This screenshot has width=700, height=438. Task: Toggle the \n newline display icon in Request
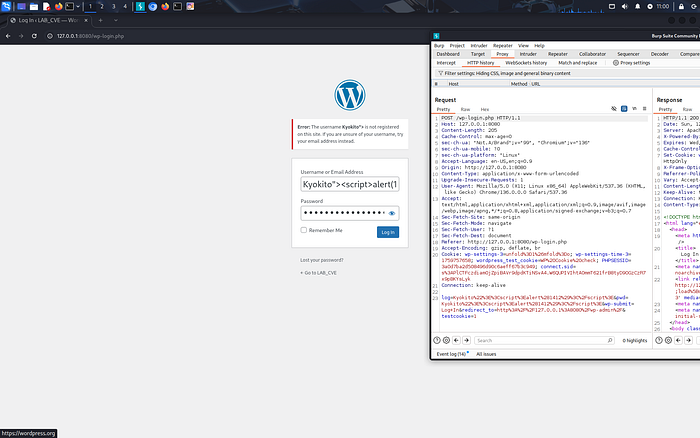(634, 108)
